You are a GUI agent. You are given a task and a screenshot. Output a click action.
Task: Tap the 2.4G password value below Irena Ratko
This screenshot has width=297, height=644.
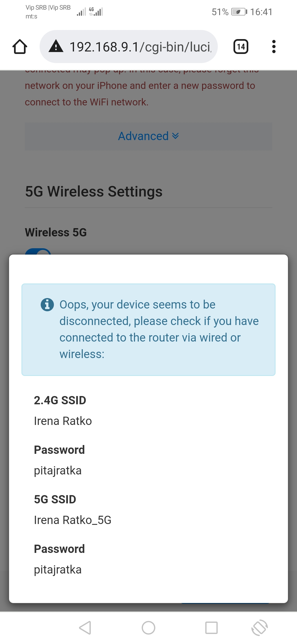tap(58, 471)
